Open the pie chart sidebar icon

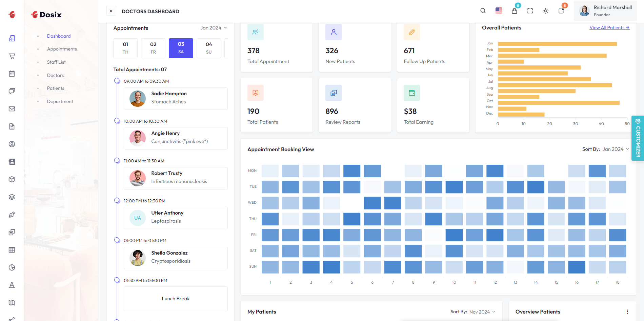(x=12, y=267)
